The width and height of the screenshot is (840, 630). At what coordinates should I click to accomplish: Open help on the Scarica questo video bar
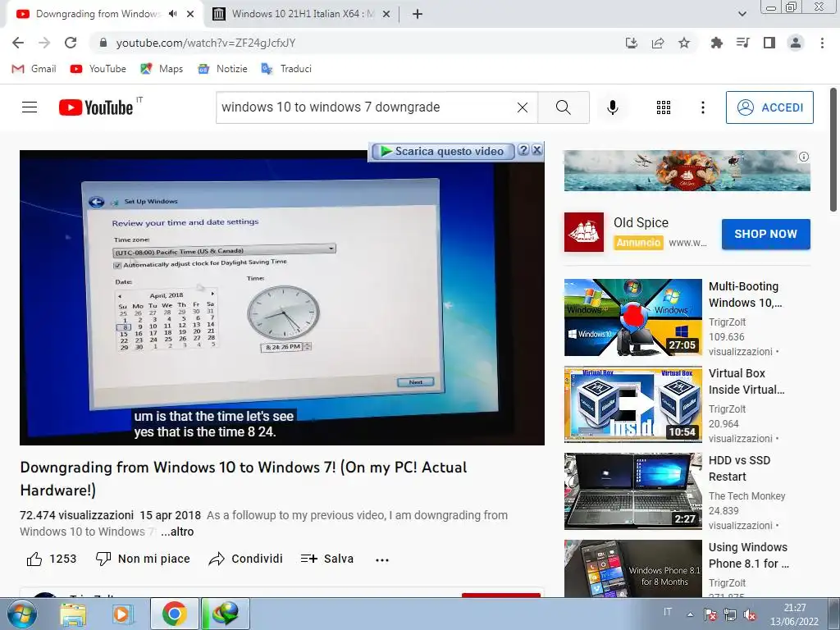523,150
